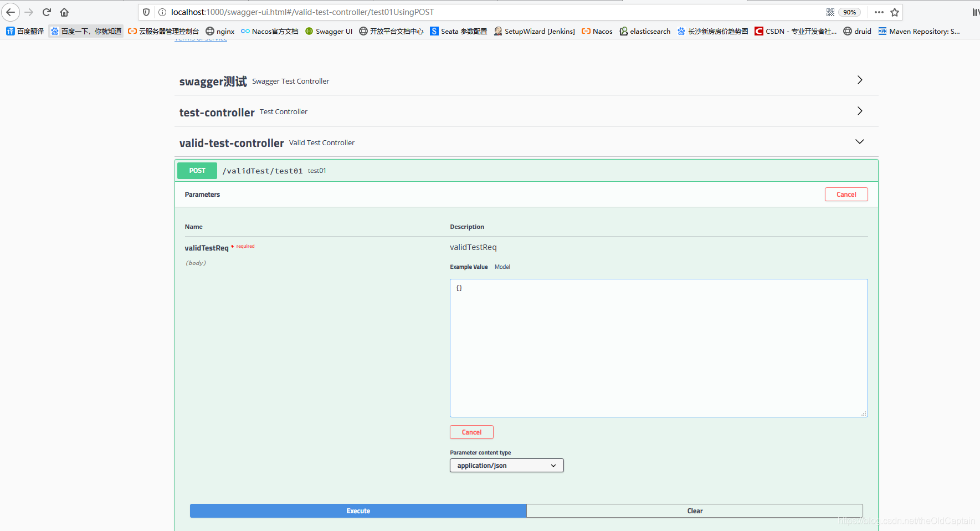Open the QR code icon in address bar
This screenshot has height=531, width=980.
[x=830, y=12]
